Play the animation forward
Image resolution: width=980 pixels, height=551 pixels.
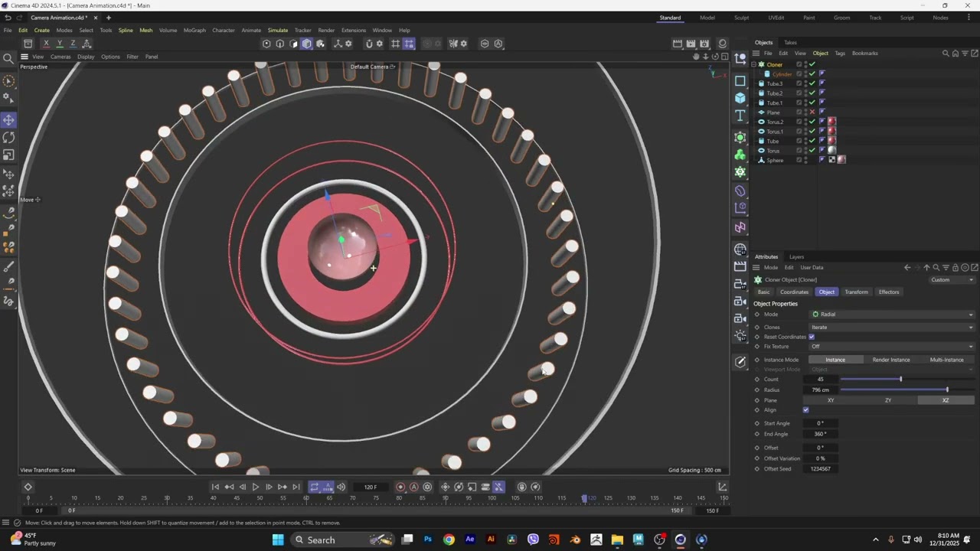click(x=256, y=487)
